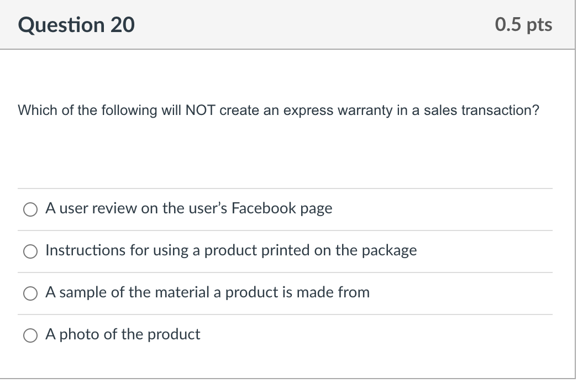The width and height of the screenshot is (588, 388).
Task: Click the 'A user review on the user's Facebook page' label
Action: 188,208
